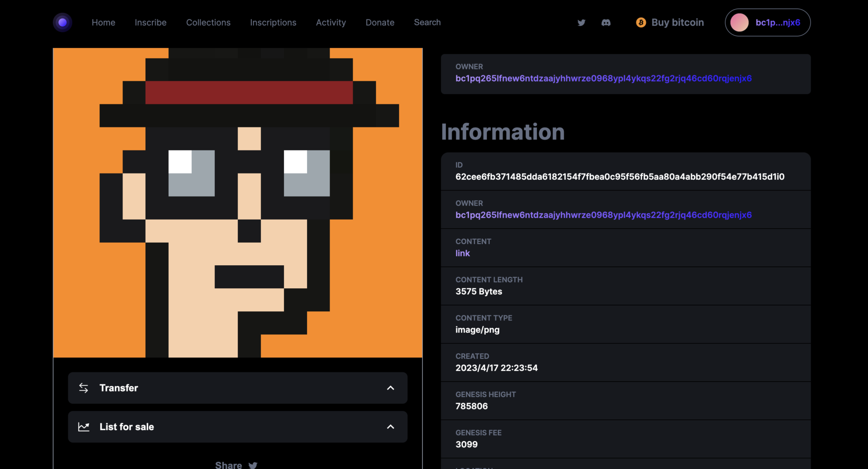Click the pixel punk inscription image
868x469 pixels.
point(238,203)
